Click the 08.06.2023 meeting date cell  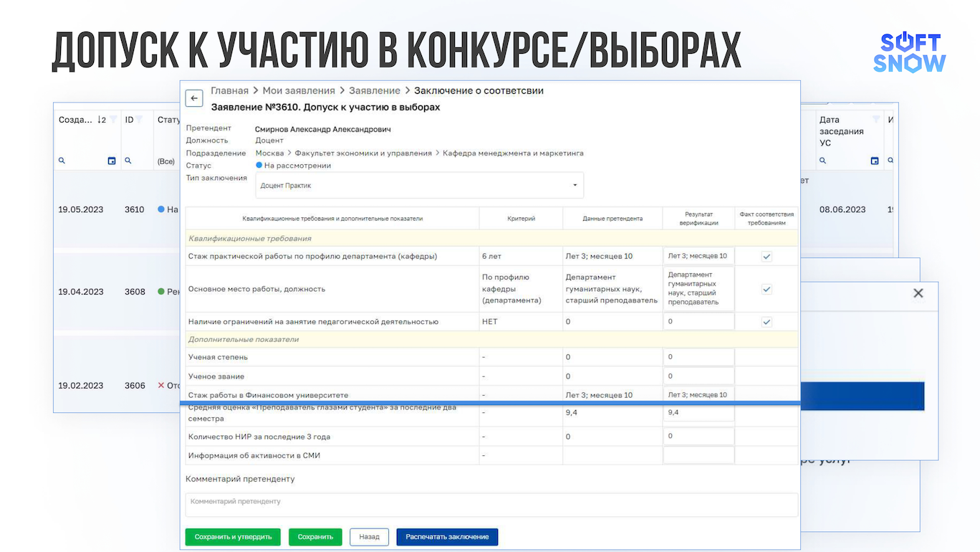pos(842,210)
